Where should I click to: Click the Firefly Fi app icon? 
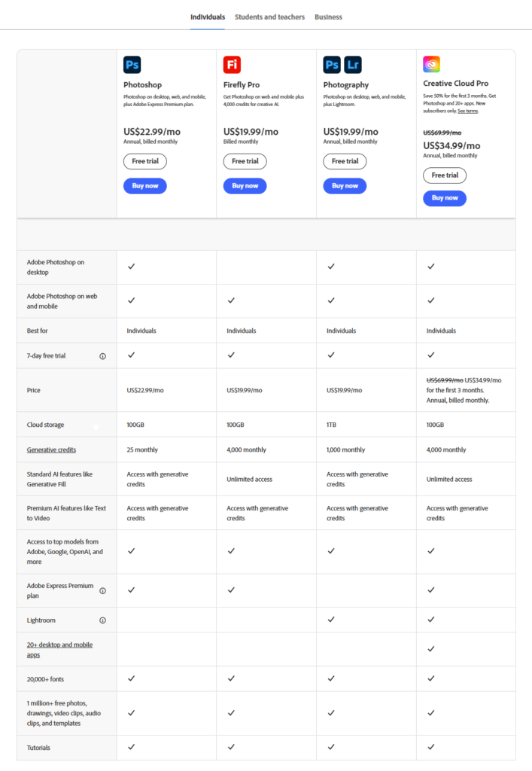[x=232, y=65]
